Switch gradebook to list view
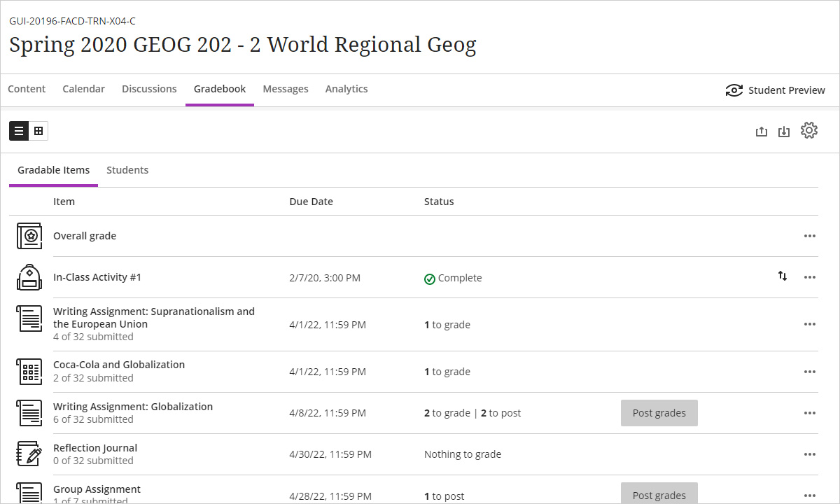 point(19,131)
